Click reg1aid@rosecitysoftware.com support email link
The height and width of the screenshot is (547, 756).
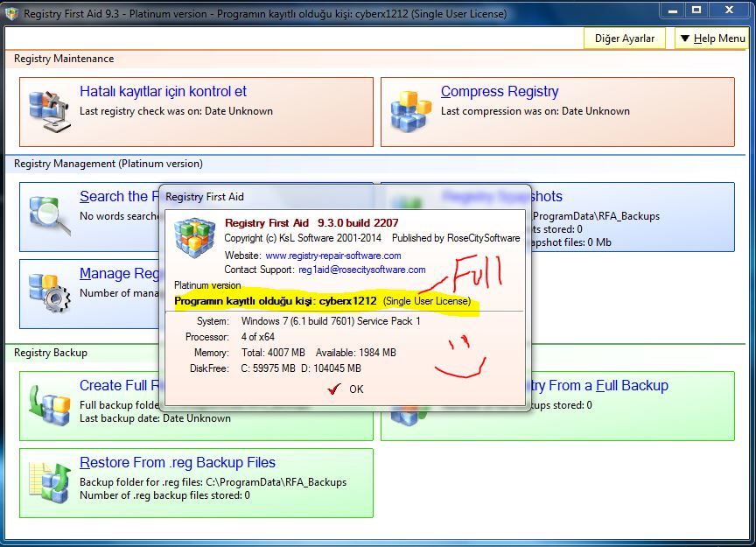(362, 270)
